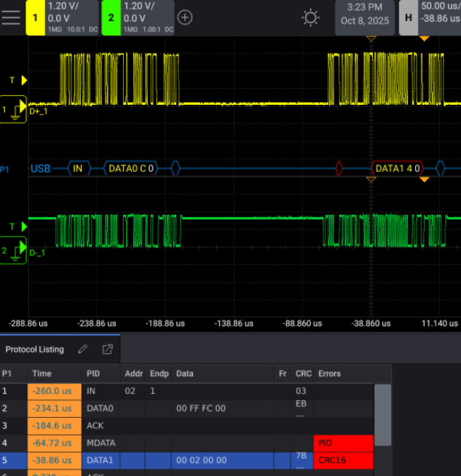Screen dimensions: 461x476
Task: Toggle the channel 1 yellow badge
Action: coord(35,17)
